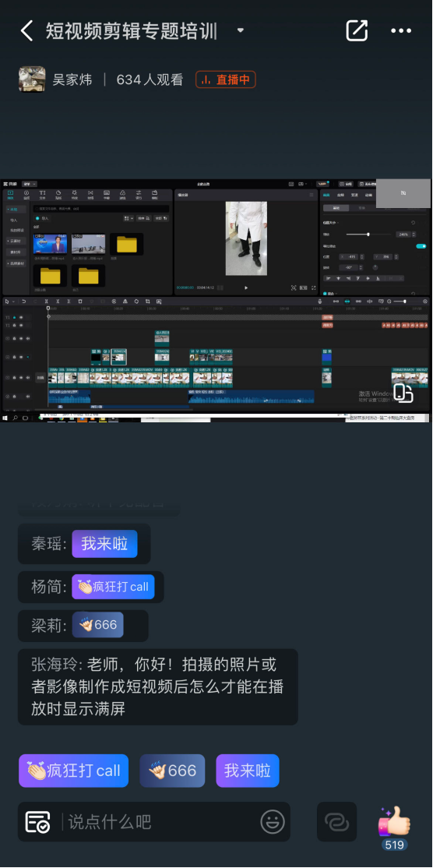The height and width of the screenshot is (868, 433).
Task: Click the media search field in the editor
Action: tap(100, 209)
